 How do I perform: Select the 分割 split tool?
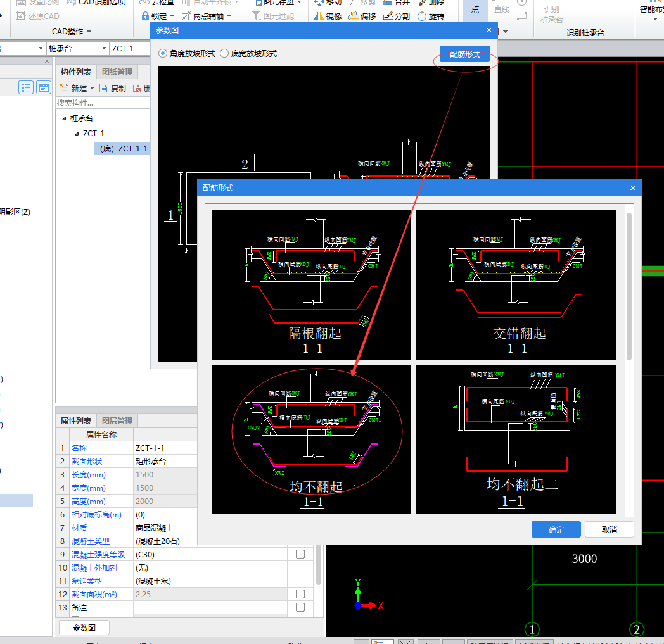coord(396,16)
